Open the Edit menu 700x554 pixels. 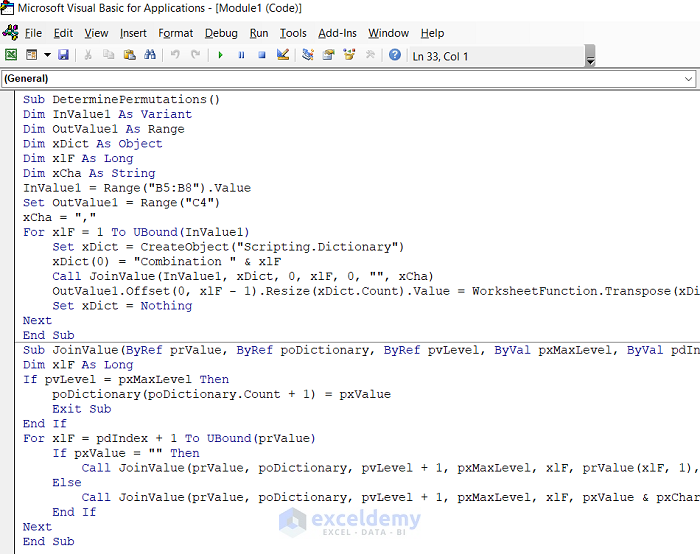[63, 33]
